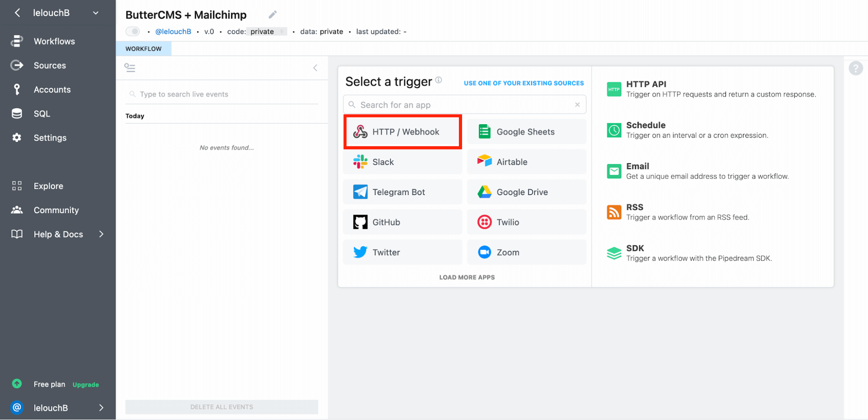Switch to the WORKFLOW tab
The height and width of the screenshot is (420, 868).
pyautogui.click(x=143, y=49)
